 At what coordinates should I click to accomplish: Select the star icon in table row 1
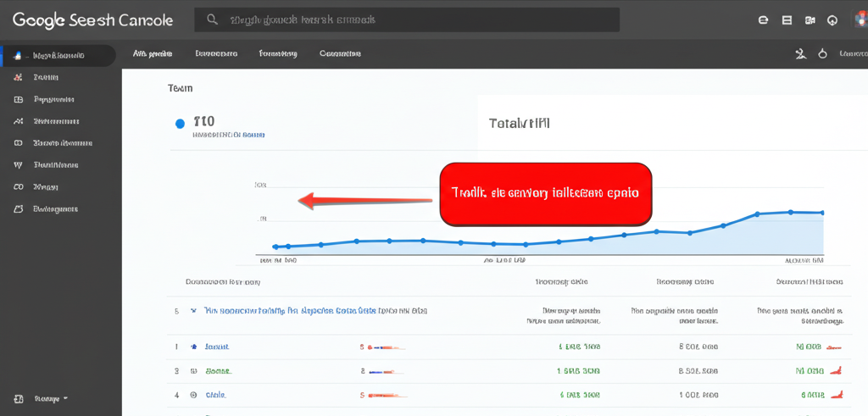[194, 347]
